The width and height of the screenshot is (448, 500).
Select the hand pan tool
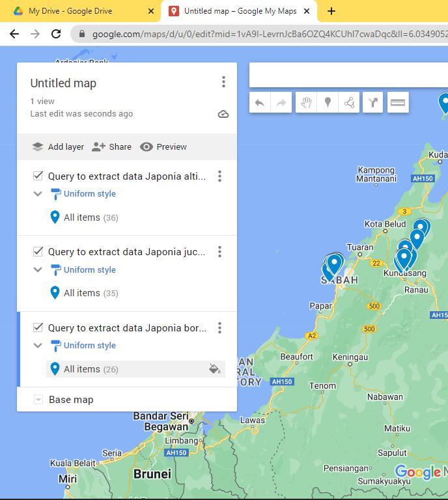point(306,102)
